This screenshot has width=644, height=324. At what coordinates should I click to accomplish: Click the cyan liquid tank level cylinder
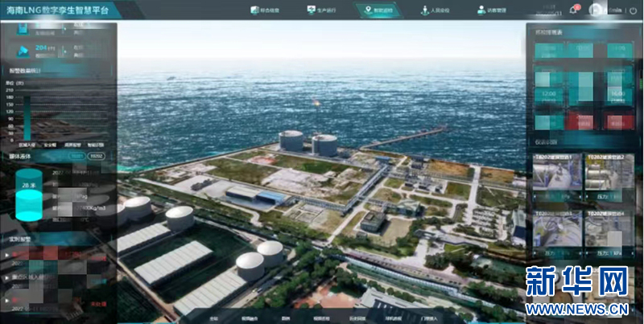(29, 193)
